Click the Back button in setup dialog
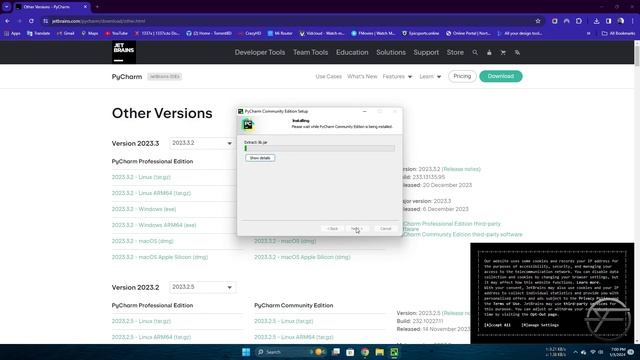This screenshot has width=640, height=360. coord(333,229)
